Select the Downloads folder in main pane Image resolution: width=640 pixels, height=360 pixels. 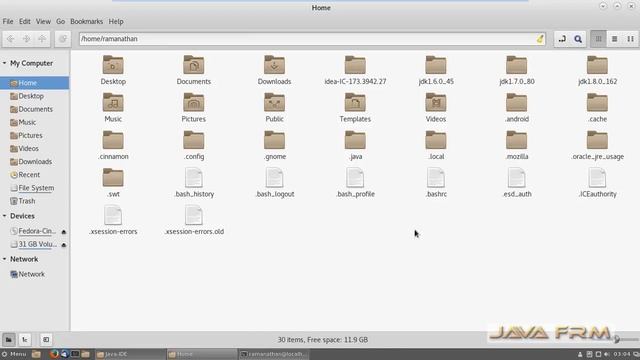(274, 70)
